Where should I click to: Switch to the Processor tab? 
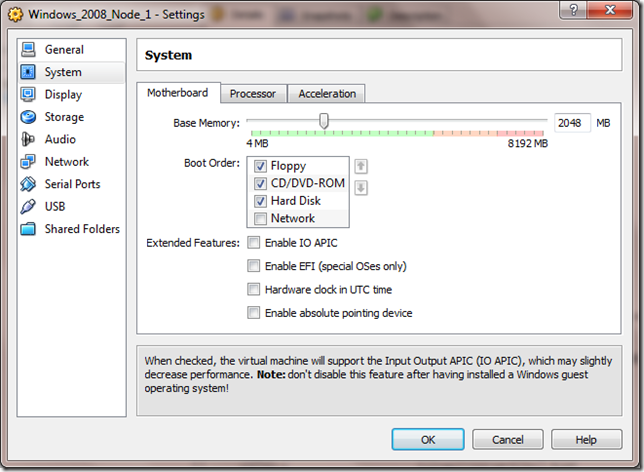click(253, 94)
